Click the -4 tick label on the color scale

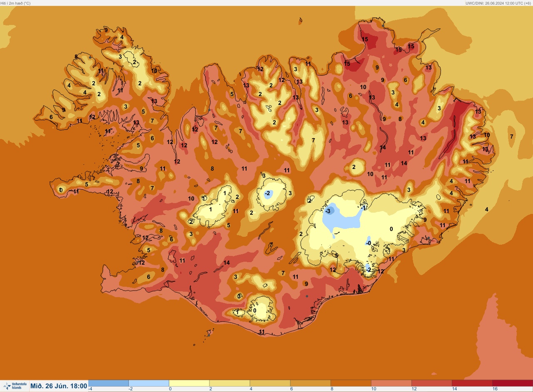(x=90, y=389)
